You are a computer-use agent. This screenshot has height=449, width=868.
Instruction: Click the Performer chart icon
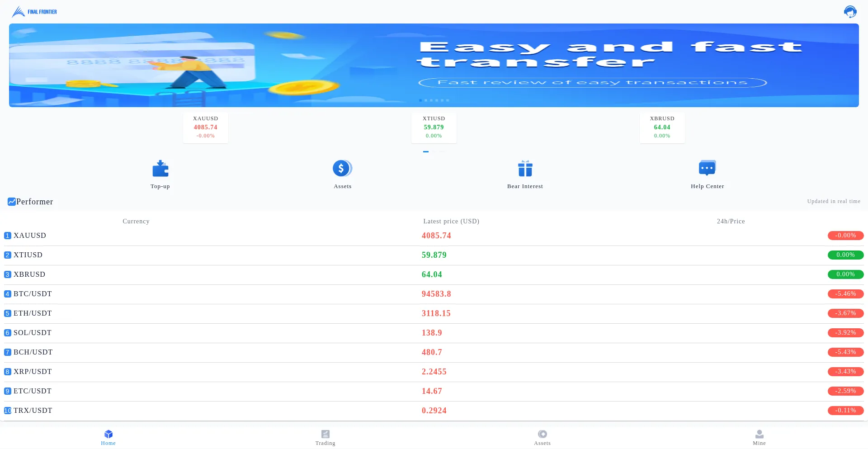tap(12, 202)
